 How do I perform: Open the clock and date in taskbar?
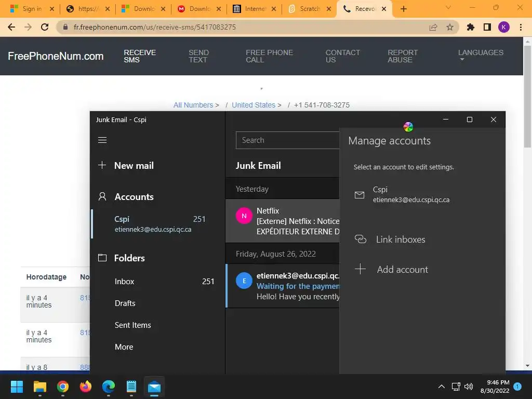tap(495, 387)
